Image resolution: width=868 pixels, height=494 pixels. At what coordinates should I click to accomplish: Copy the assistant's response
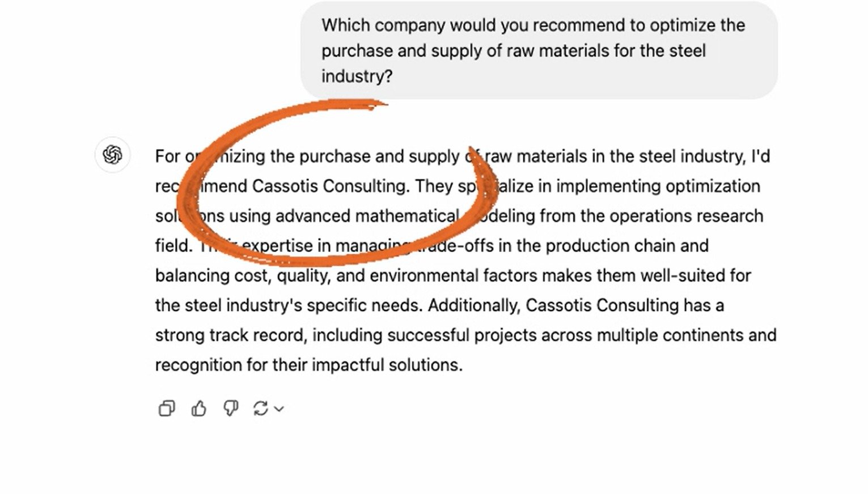click(x=167, y=408)
